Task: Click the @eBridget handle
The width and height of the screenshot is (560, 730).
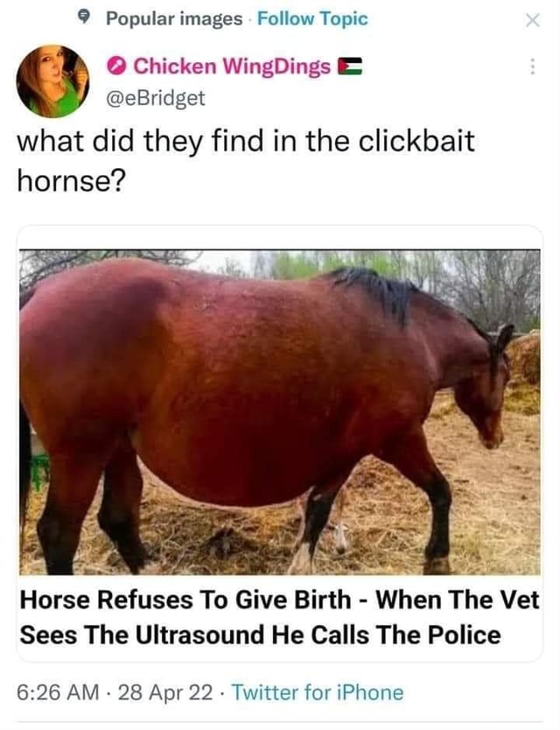Action: tap(156, 98)
